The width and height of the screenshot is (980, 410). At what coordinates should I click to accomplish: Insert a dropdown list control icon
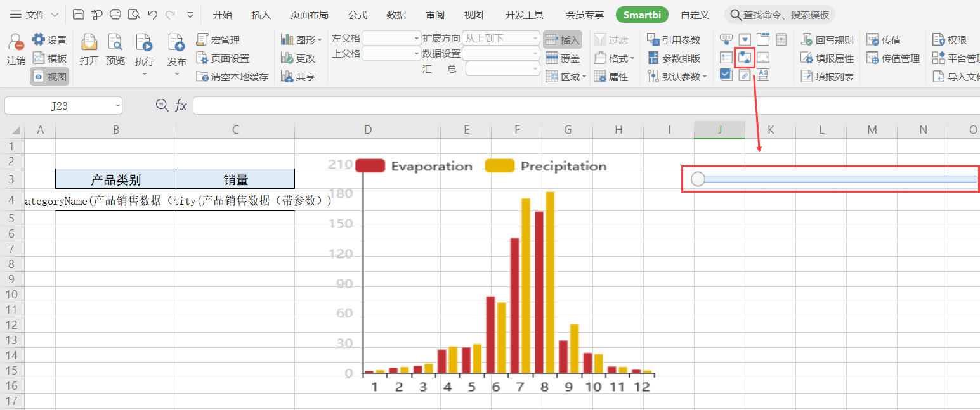click(x=745, y=39)
